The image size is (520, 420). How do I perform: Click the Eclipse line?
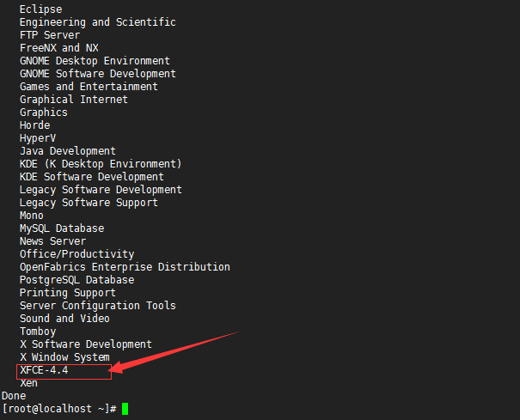pyautogui.click(x=40, y=9)
